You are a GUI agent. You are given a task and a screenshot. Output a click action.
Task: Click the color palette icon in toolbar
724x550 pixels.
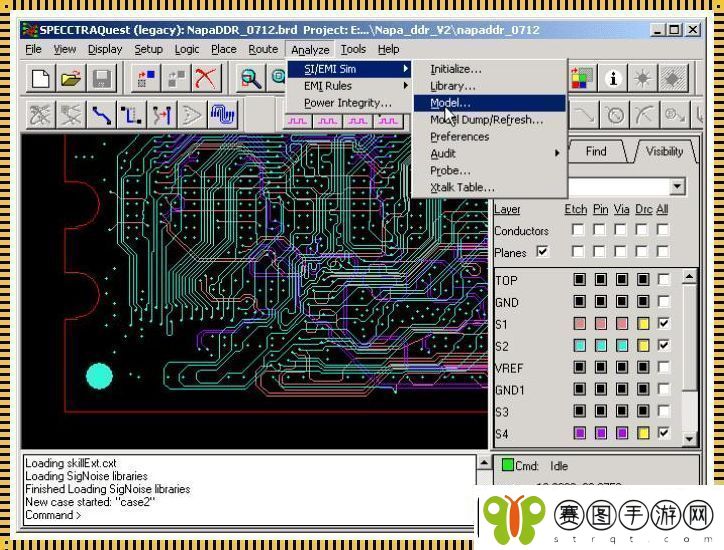pos(582,78)
